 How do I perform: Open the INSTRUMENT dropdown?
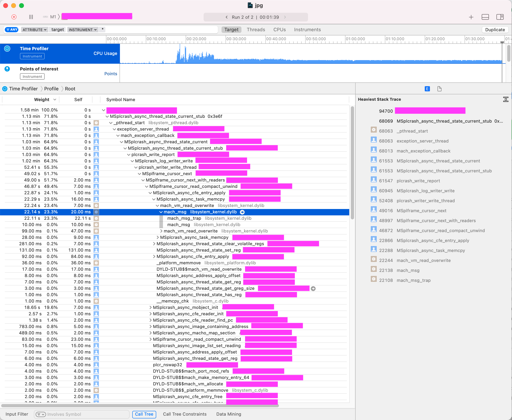[x=82, y=30]
